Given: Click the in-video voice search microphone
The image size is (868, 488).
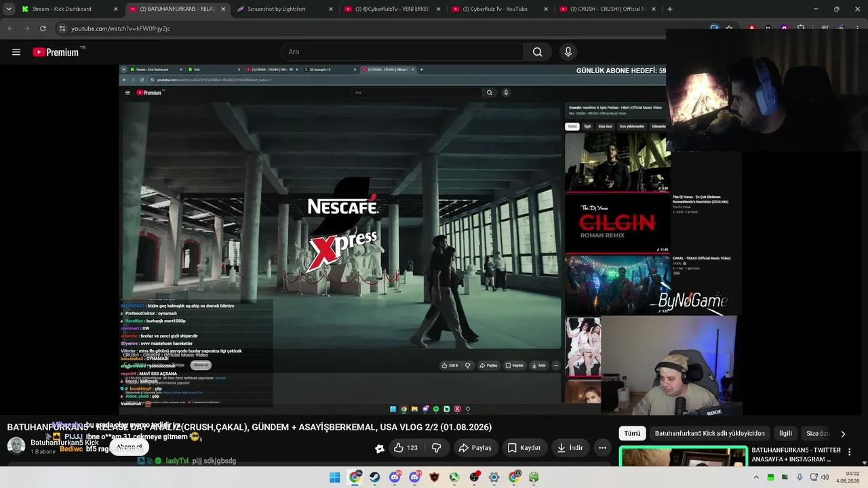Looking at the screenshot, I should click(x=506, y=93).
